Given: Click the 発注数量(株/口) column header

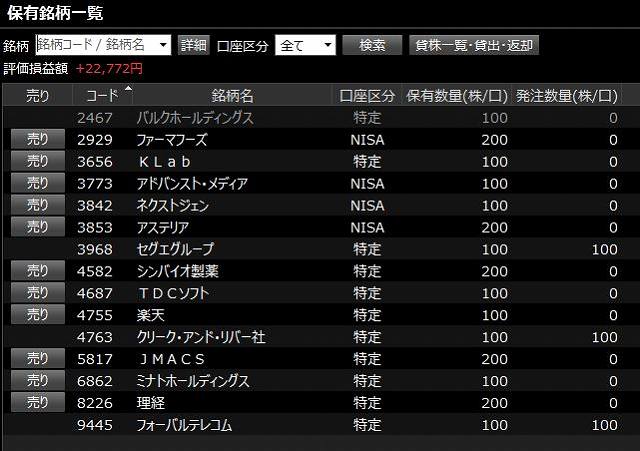Looking at the screenshot, I should (x=567, y=96).
